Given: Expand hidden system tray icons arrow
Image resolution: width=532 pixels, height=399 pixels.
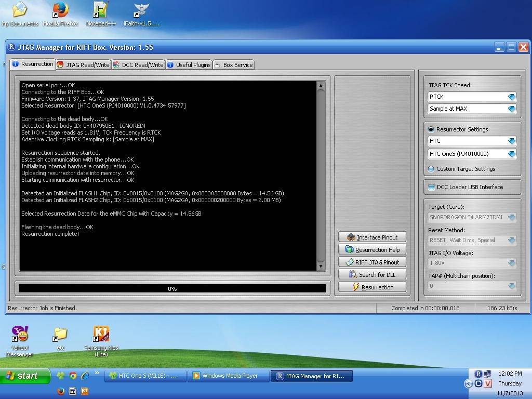Looking at the screenshot, I should (x=468, y=383).
